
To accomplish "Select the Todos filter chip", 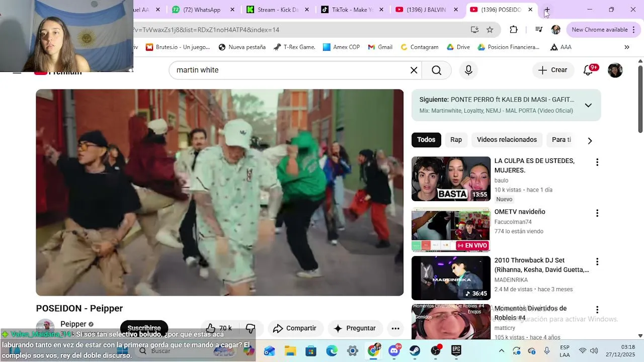I will click(426, 140).
